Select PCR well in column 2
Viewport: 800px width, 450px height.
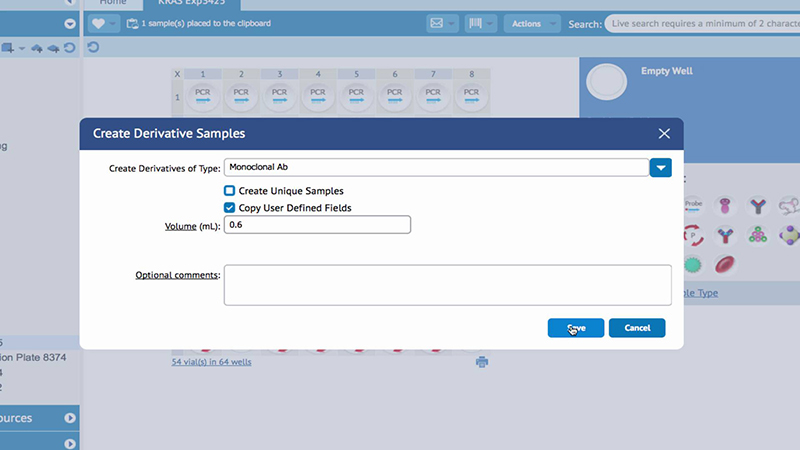(x=241, y=96)
